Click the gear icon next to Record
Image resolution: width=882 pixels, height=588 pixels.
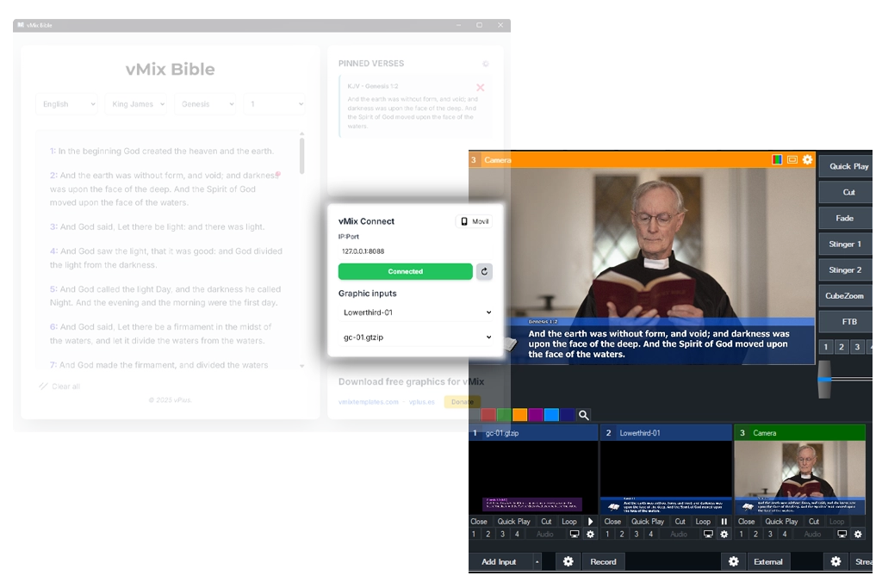pos(568,561)
